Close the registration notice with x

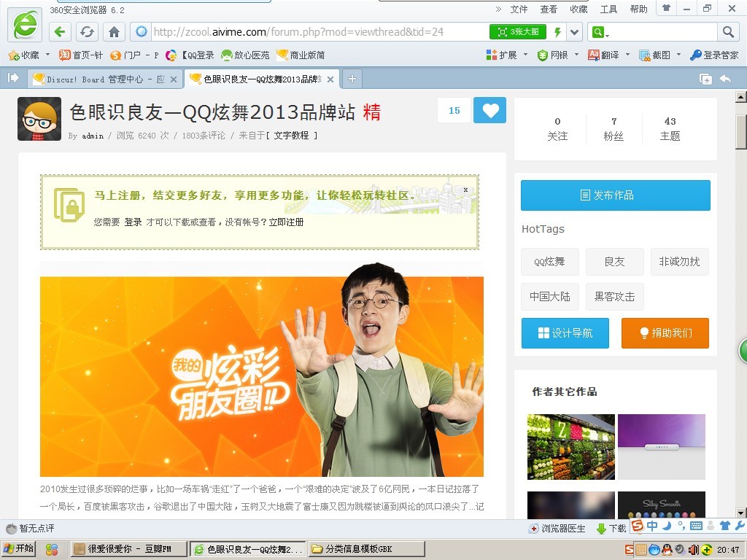[x=466, y=190]
